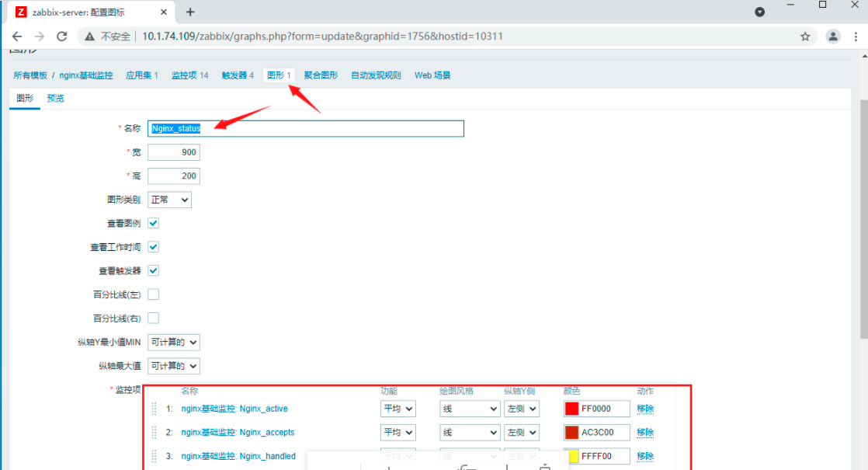
Task: Click the 高 height field 200
Action: tap(174, 176)
